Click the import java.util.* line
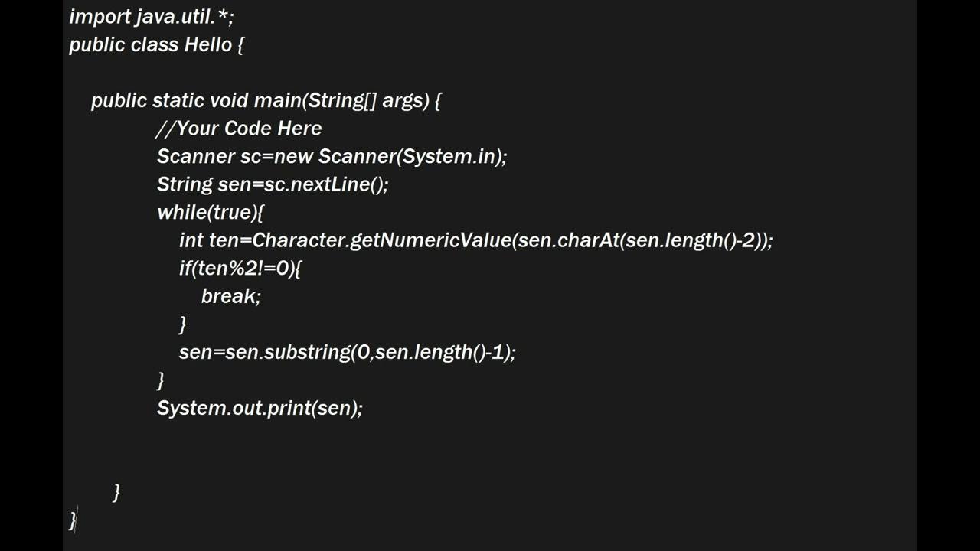 pos(151,17)
